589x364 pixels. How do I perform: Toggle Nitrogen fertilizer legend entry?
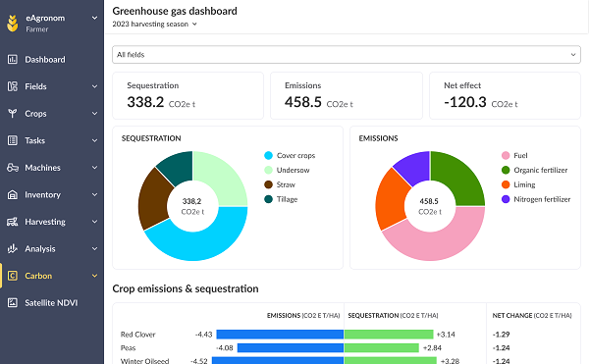(536, 199)
